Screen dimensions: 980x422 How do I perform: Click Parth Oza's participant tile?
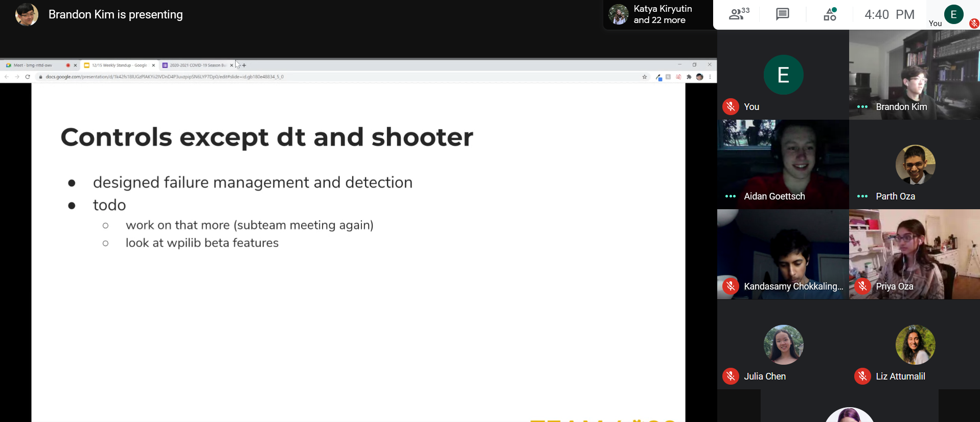click(914, 164)
